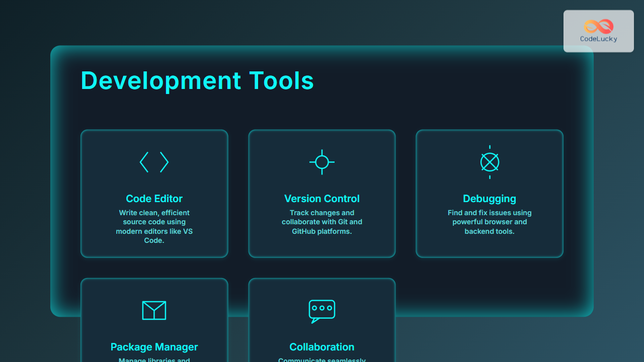Open the "Version Control" card title
The image size is (644, 362).
point(322,199)
